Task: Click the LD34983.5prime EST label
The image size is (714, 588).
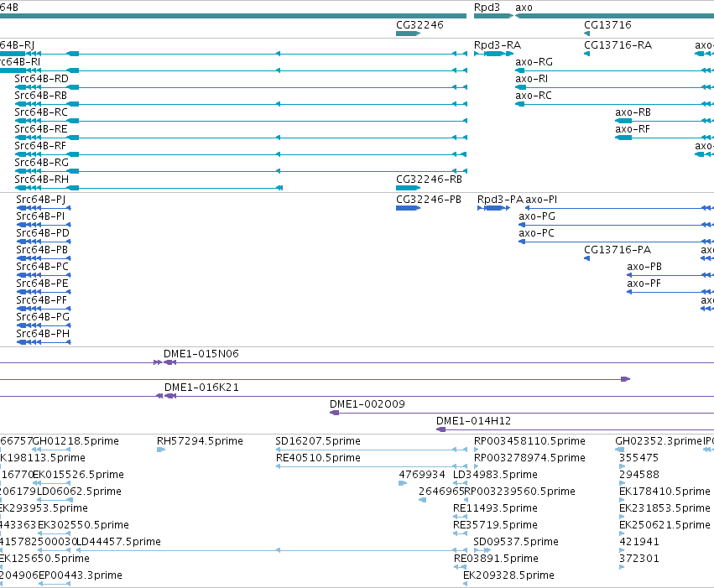Action: 495,475
